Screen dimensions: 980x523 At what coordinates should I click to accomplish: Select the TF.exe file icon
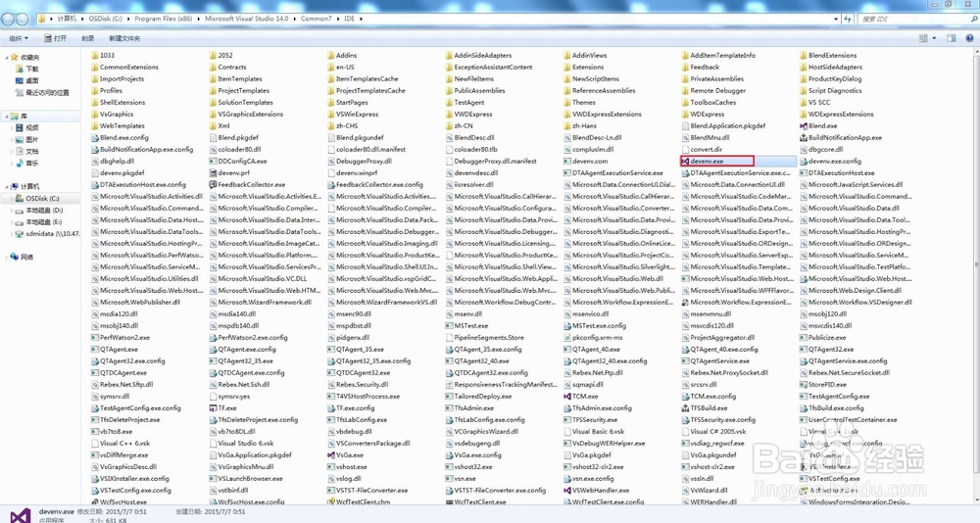coord(213,408)
